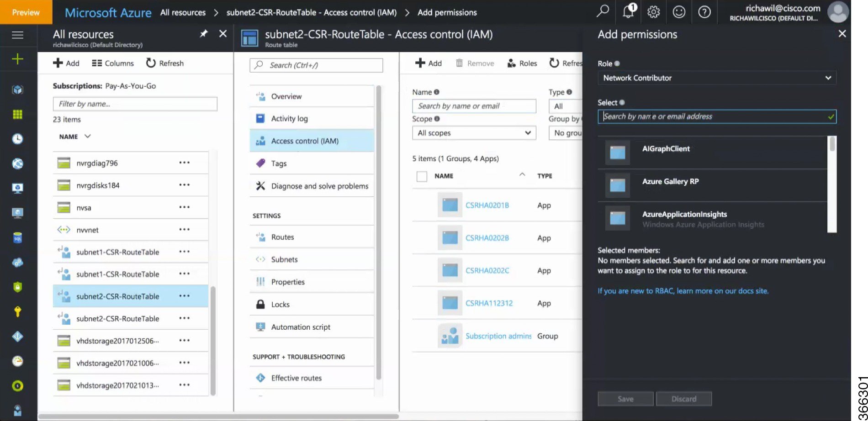Click the Name search by name or email field
Image resolution: width=868 pixels, height=421 pixels.
coord(474,106)
